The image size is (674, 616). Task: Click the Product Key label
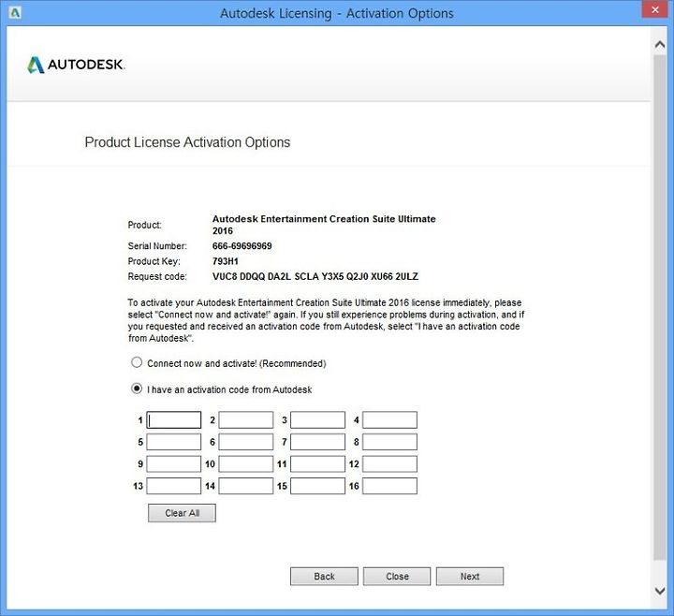(154, 261)
